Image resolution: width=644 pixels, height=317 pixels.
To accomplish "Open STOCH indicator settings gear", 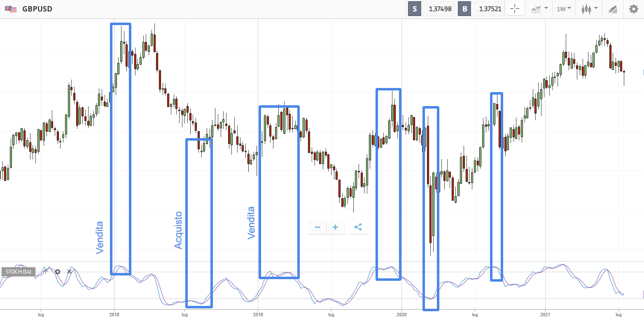I will click(x=58, y=272).
